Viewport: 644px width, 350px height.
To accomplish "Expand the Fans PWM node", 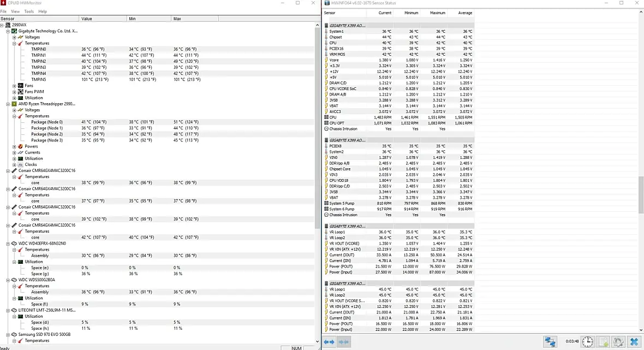I will (x=14, y=92).
